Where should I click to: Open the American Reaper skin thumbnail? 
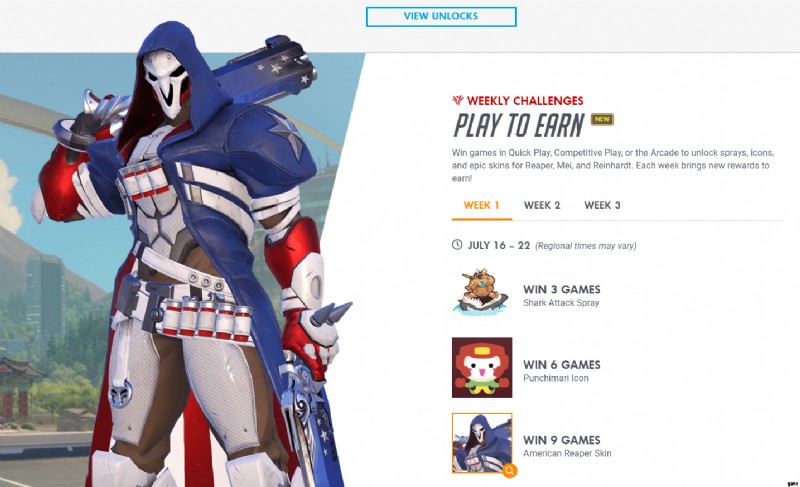click(482, 443)
